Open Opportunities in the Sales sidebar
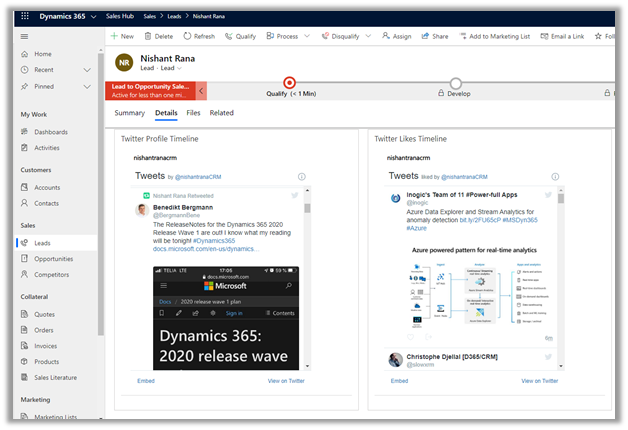Viewport: 628px width, 430px height. [x=53, y=259]
